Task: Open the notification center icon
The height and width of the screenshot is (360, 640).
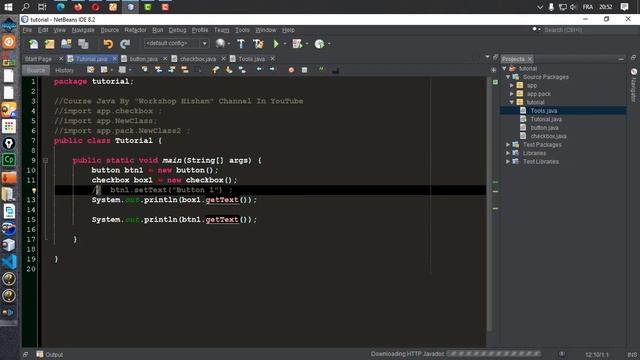Action: click(x=624, y=7)
